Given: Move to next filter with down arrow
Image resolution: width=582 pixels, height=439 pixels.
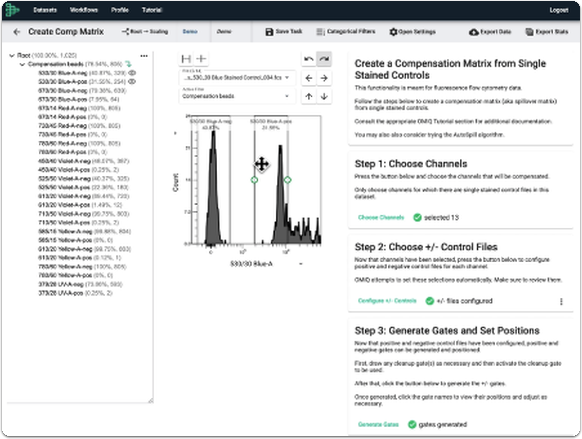Looking at the screenshot, I should tap(324, 96).
